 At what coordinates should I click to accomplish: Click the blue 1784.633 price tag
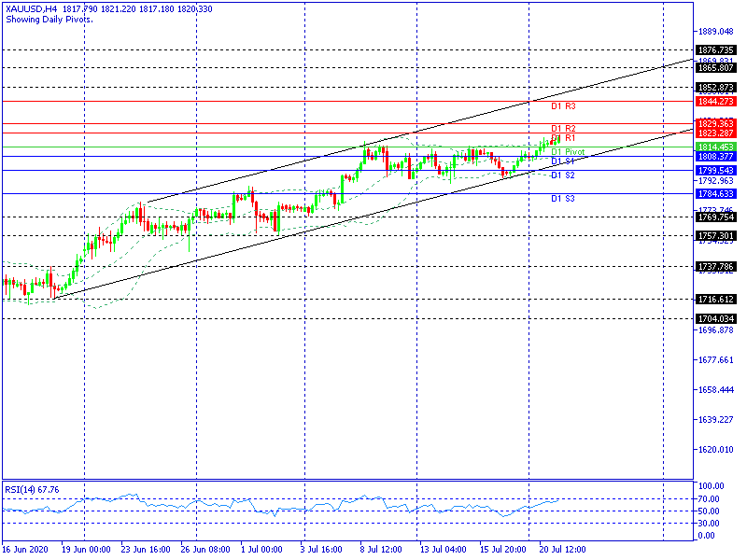[x=716, y=193]
